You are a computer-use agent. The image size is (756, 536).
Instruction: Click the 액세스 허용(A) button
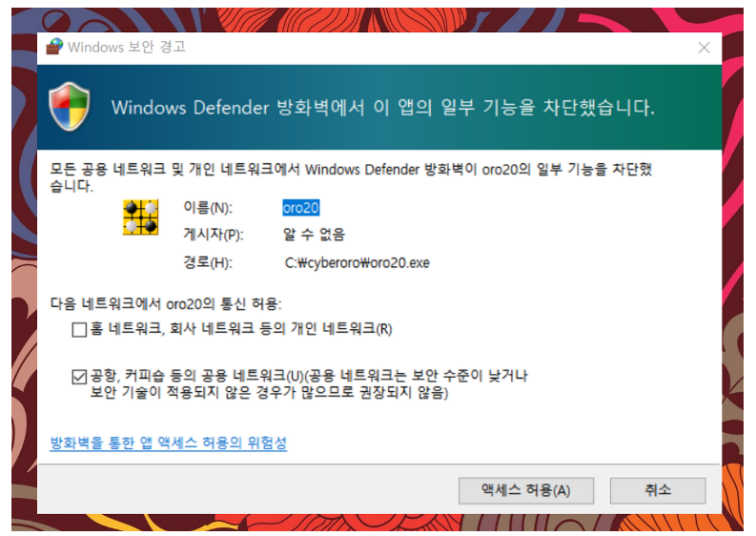(x=526, y=490)
